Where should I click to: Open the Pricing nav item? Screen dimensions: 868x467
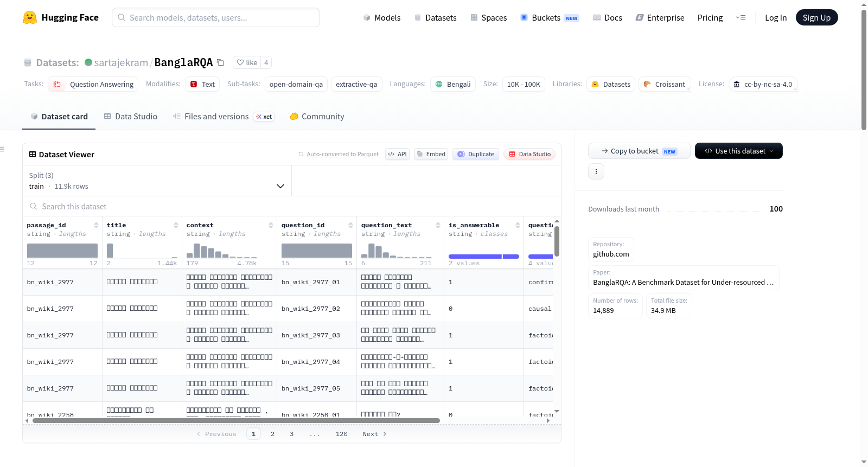click(710, 17)
